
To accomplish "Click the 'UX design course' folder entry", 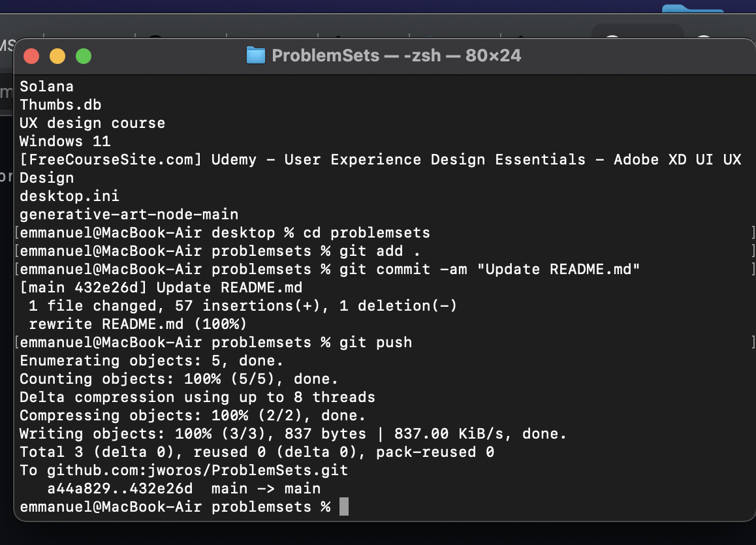I will 92,123.
